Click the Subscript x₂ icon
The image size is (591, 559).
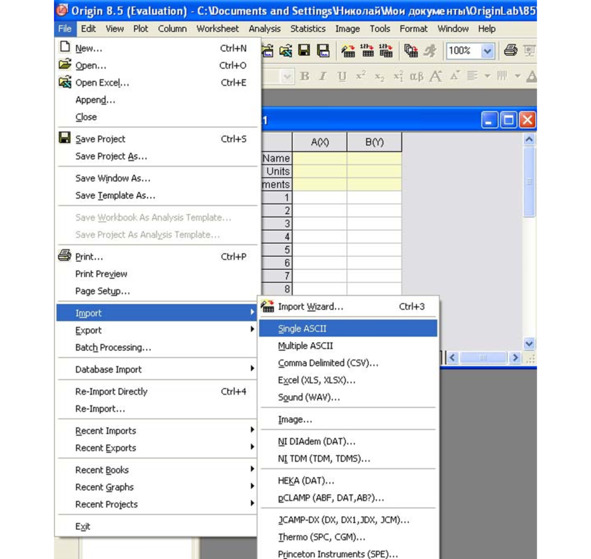coord(379,77)
